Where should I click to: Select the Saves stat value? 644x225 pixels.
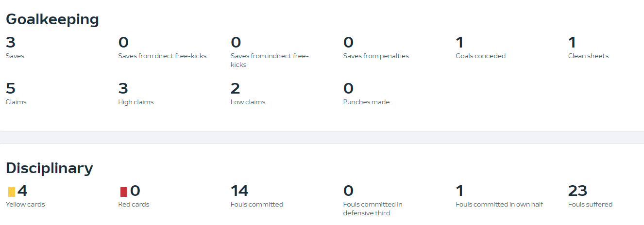(x=11, y=43)
